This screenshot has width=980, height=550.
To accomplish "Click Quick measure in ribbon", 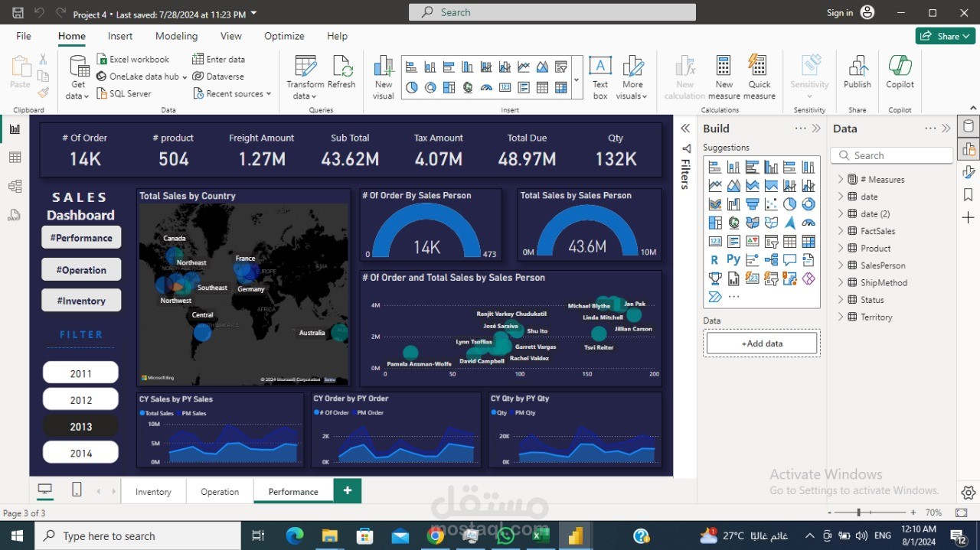I will point(759,77).
